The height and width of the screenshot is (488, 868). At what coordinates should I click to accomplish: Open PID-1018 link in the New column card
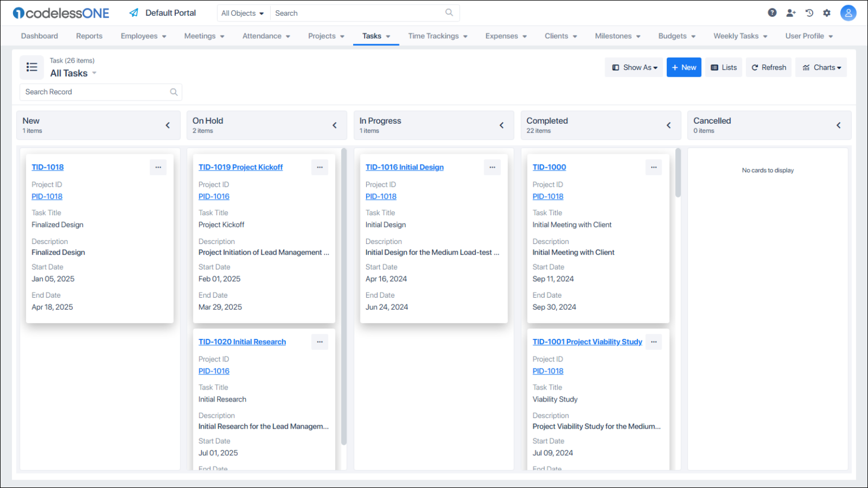point(47,197)
